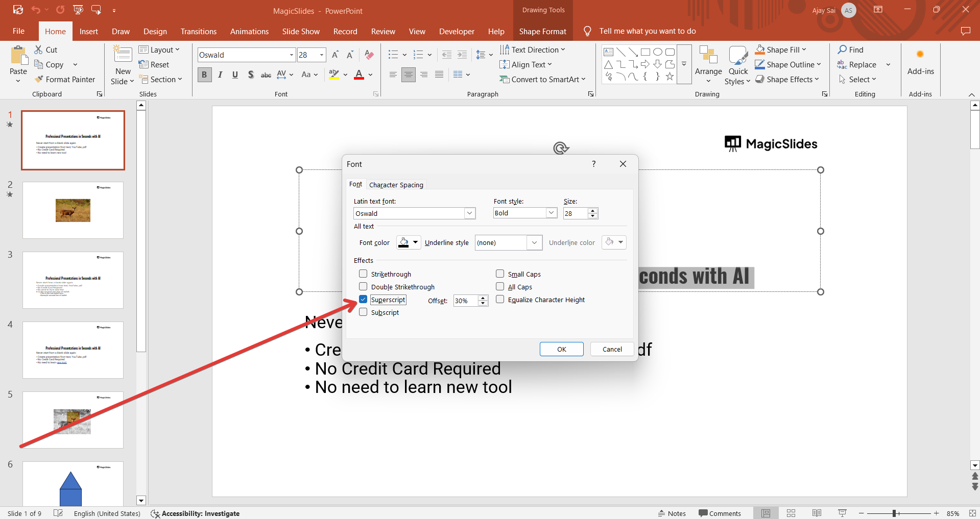The width and height of the screenshot is (980, 519).
Task: Expand the Latin text font dropdown
Action: tap(469, 213)
